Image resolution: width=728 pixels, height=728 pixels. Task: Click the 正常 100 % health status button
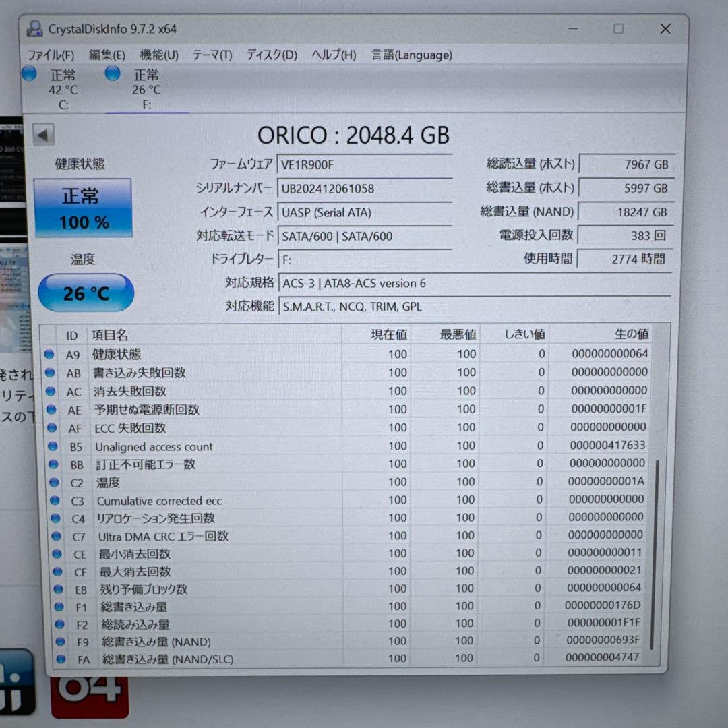tap(83, 208)
